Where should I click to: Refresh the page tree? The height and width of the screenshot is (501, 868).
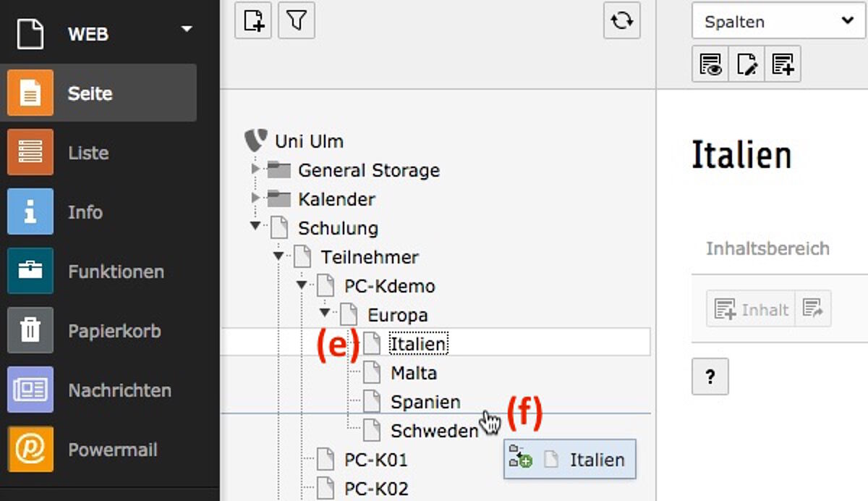tap(622, 20)
